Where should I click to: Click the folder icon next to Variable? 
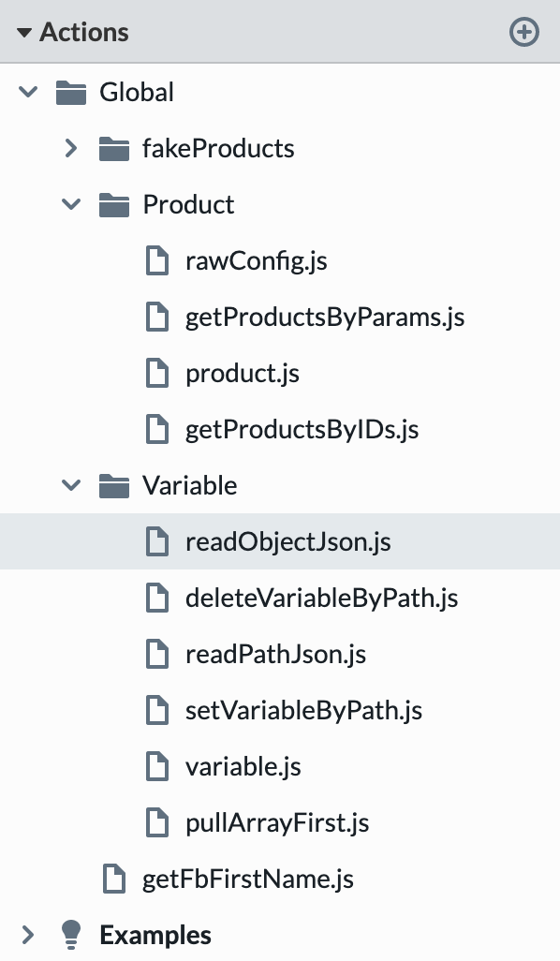coord(113,485)
